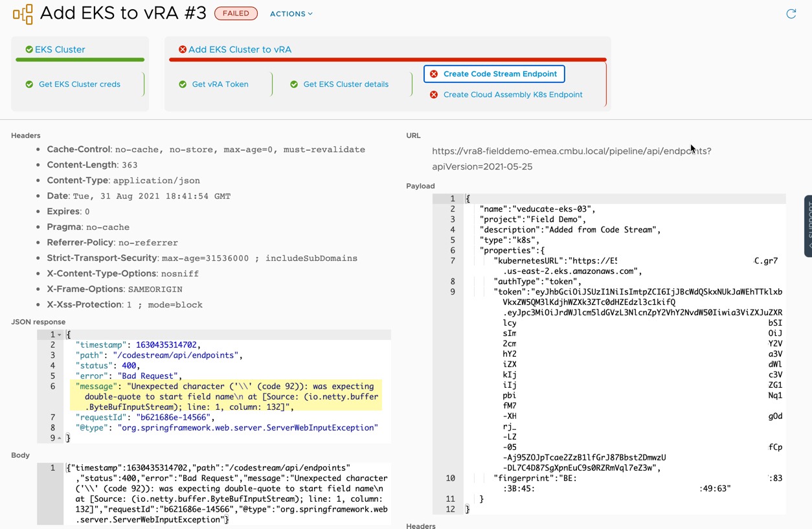Screen dimensions: 812x529
Task: Click the "status": 400 line in JSON response
Action: [107, 366]
